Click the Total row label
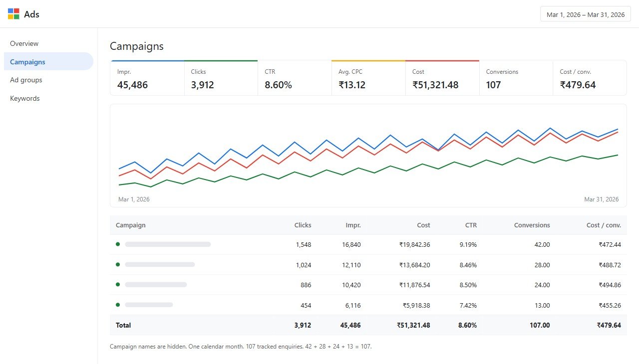This screenshot has height=364, width=639. coord(123,325)
